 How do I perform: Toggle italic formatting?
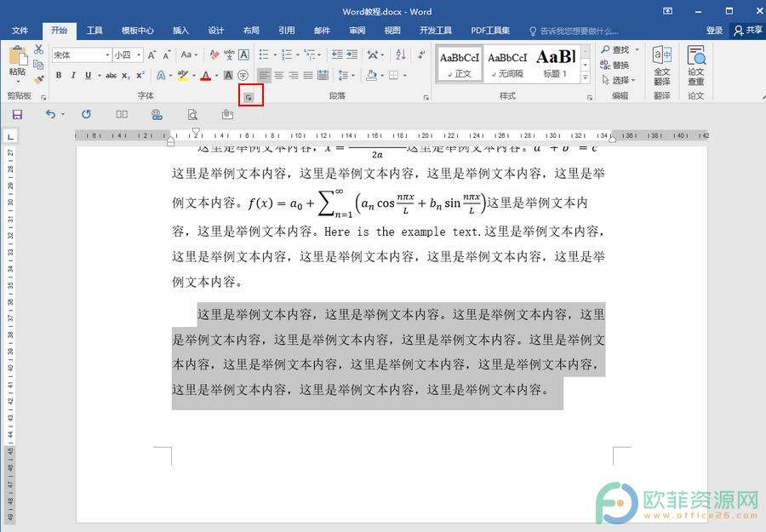tap(73, 75)
